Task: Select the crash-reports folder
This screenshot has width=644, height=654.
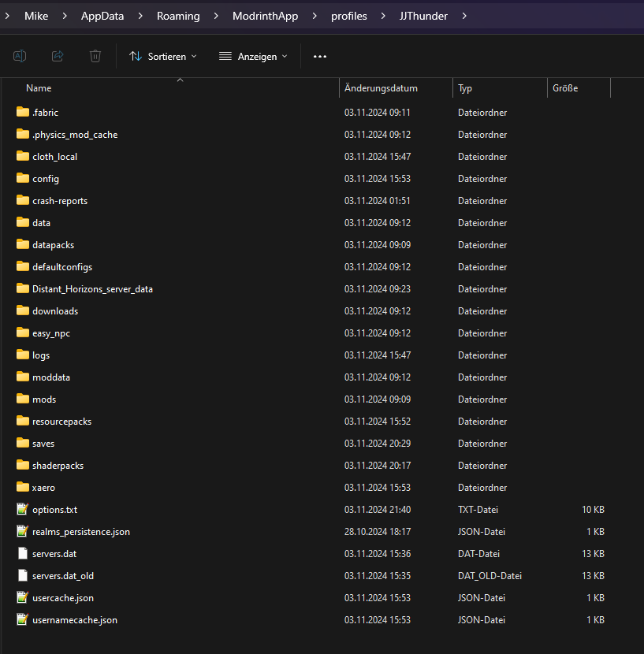Action: coord(60,201)
